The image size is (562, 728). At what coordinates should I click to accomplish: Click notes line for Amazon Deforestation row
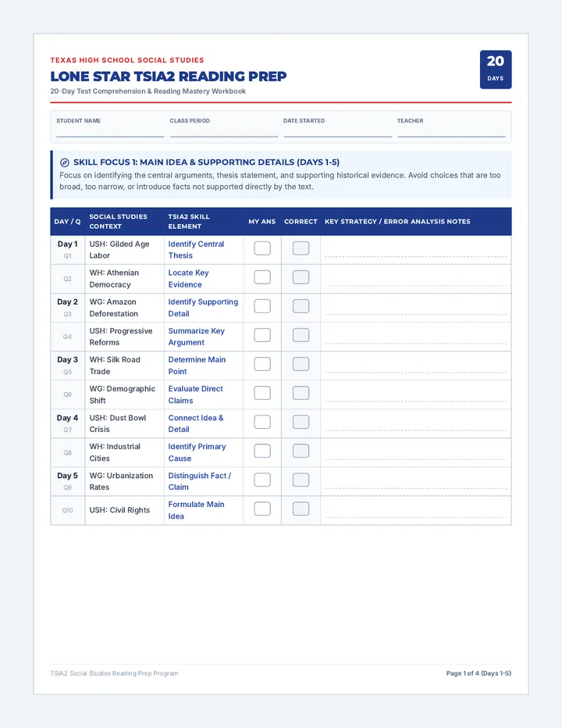[416, 309]
